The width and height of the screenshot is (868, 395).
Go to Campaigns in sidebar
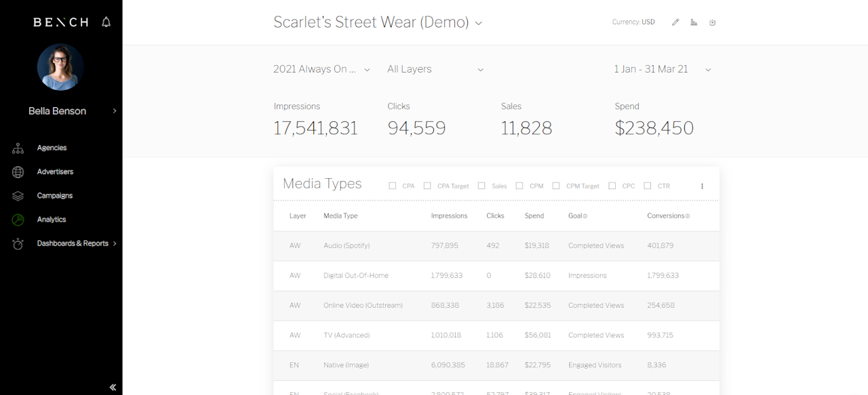point(54,196)
